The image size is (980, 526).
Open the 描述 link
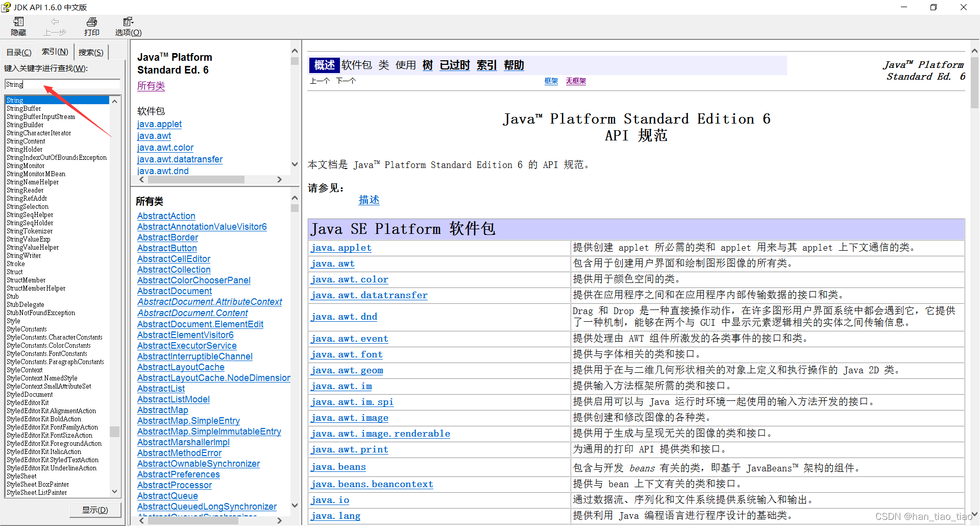pos(369,200)
